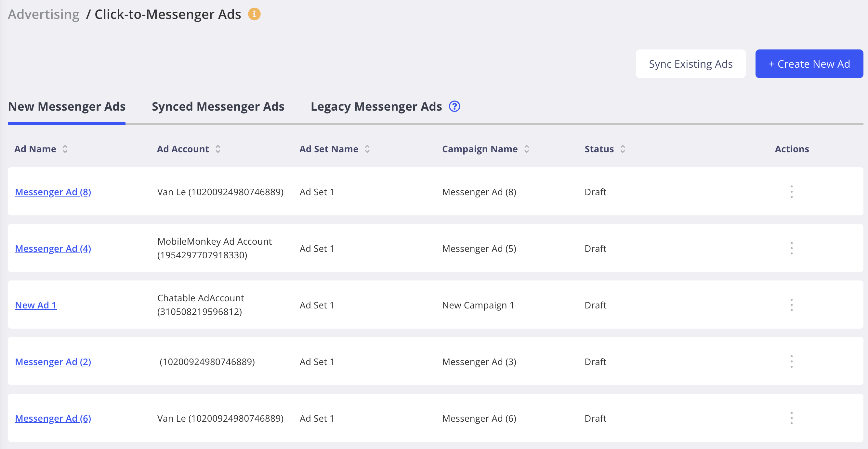Screen dimensions: 868x449
Task: Click Draft status in New Ad 1 row
Action: click(595, 305)
